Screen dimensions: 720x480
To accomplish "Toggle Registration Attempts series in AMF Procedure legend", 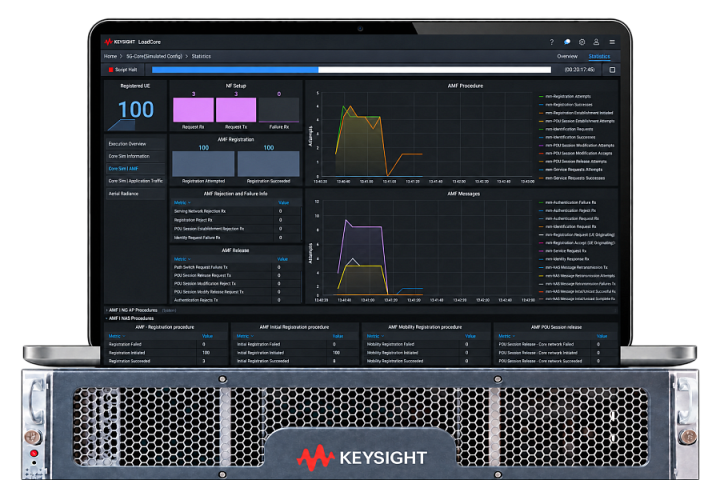I will click(565, 96).
